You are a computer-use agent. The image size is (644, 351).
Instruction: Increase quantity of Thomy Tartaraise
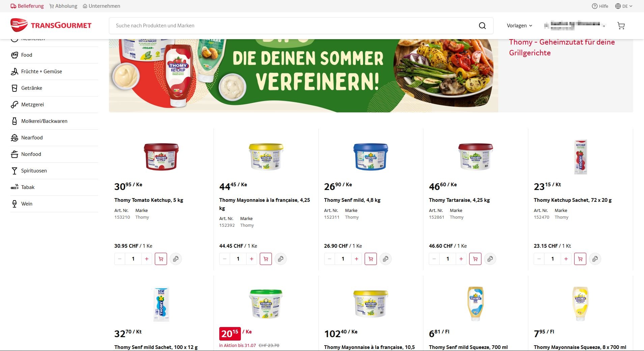pyautogui.click(x=461, y=259)
